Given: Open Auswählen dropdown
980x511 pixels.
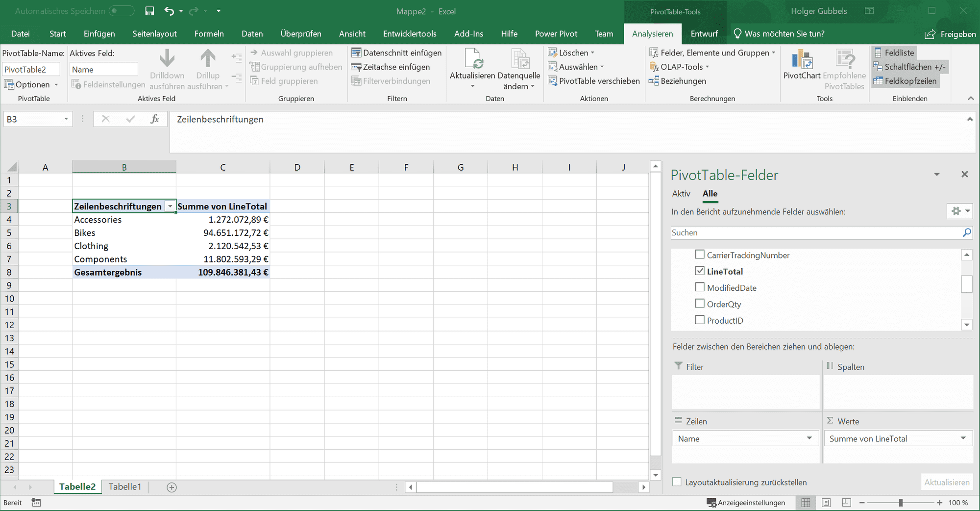Looking at the screenshot, I should [577, 67].
